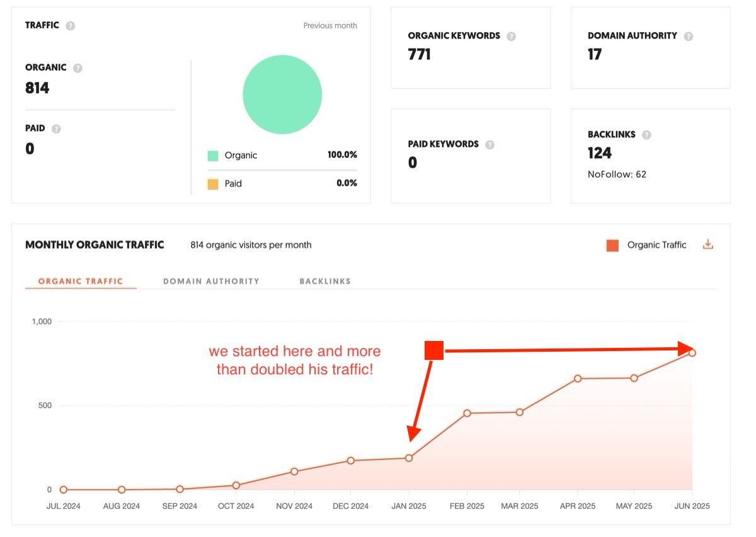Click the FEB 2025 chart data point
This screenshot has width=756, height=537.
(467, 413)
